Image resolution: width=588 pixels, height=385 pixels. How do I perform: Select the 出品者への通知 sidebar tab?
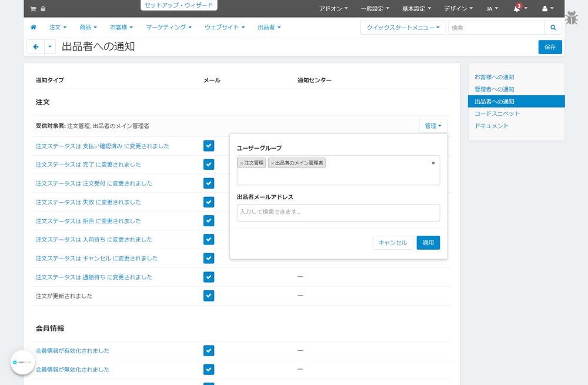click(x=516, y=101)
